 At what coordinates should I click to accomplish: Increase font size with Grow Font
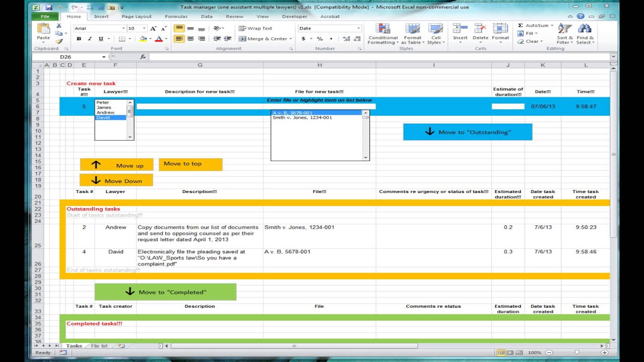click(153, 29)
